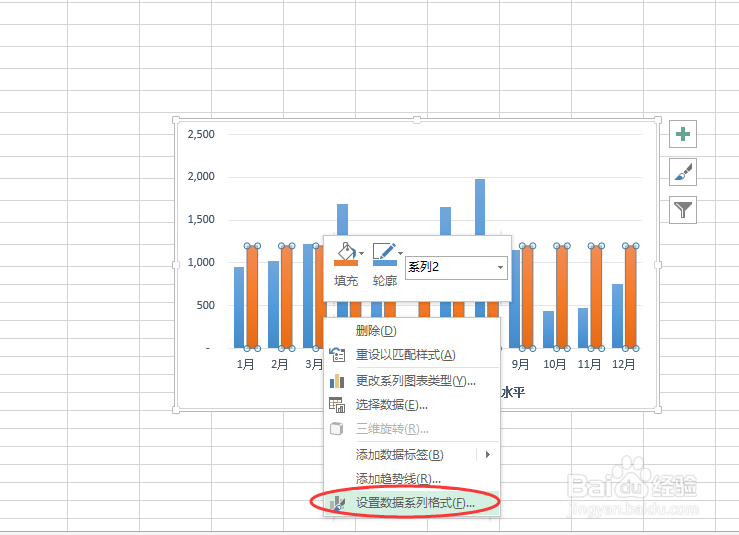Viewport: 739px width, 535px height.
Task: Select the orange bar for 1月
Action: (x=253, y=297)
